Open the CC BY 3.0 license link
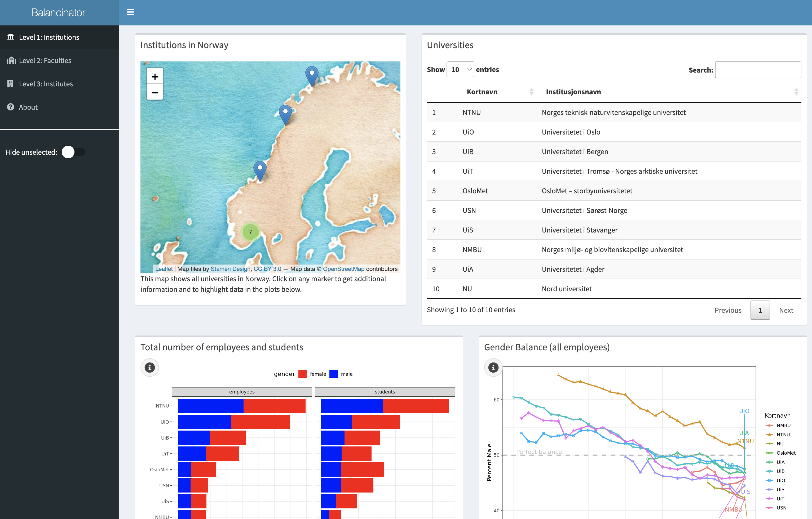812x519 pixels. click(x=267, y=269)
